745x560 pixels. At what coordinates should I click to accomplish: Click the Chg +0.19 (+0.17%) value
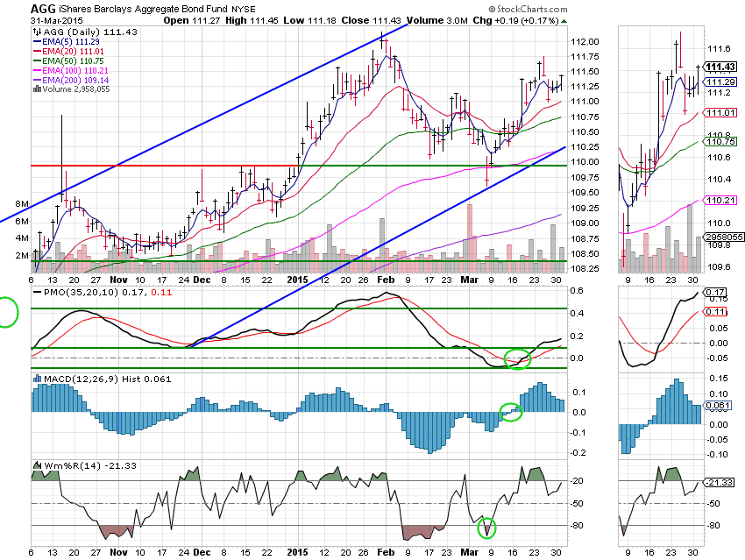point(515,20)
